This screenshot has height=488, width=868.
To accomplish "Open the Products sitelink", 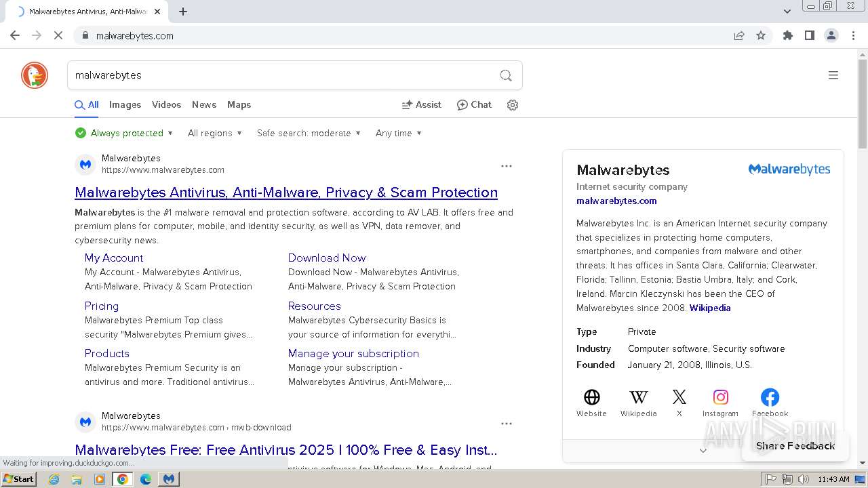I will point(107,354).
